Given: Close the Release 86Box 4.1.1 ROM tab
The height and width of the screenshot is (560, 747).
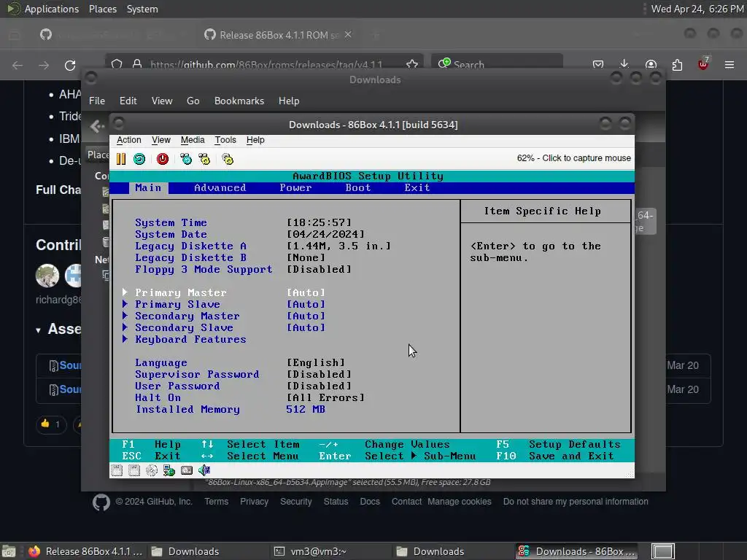Looking at the screenshot, I should point(348,35).
